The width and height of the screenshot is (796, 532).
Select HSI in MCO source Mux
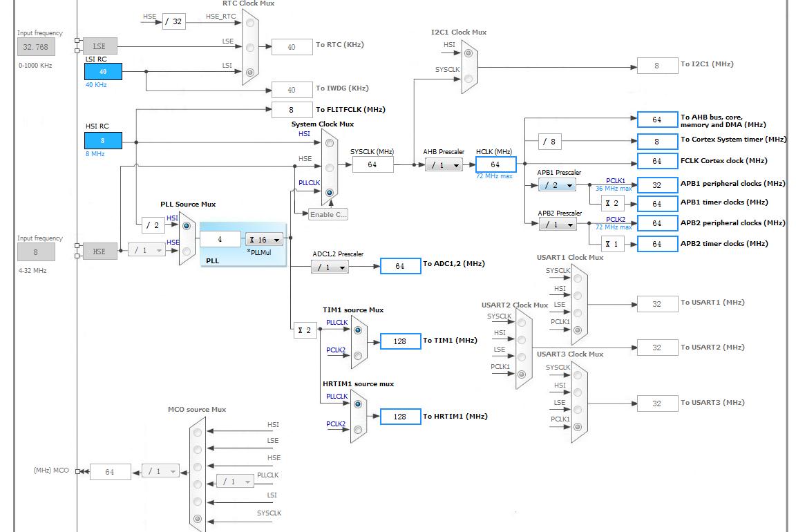coord(198,433)
